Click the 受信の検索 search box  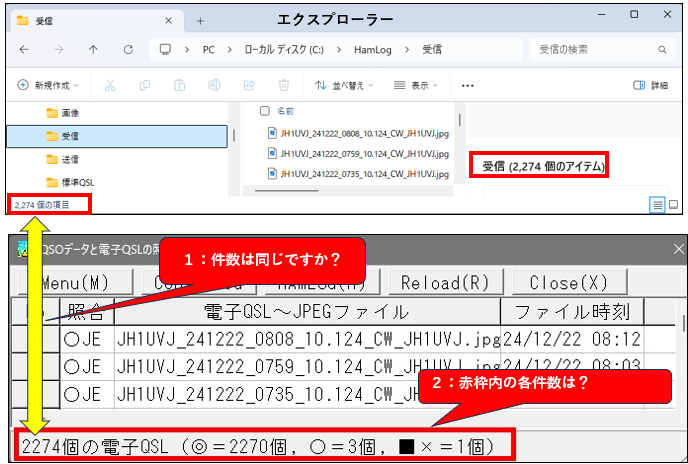coord(600,49)
